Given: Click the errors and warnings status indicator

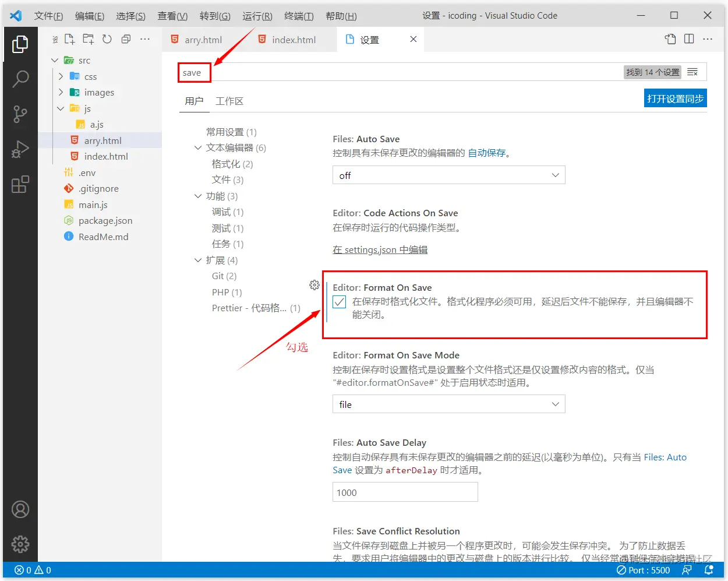Looking at the screenshot, I should point(33,570).
